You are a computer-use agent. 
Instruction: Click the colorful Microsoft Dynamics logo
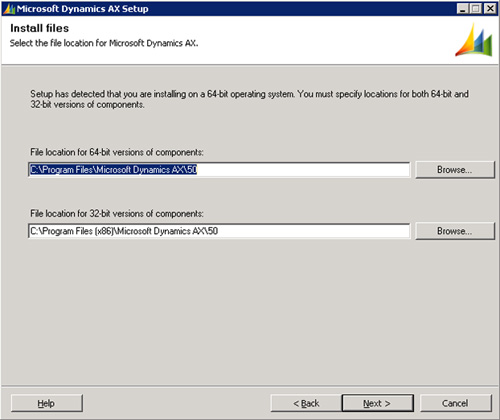tap(474, 40)
